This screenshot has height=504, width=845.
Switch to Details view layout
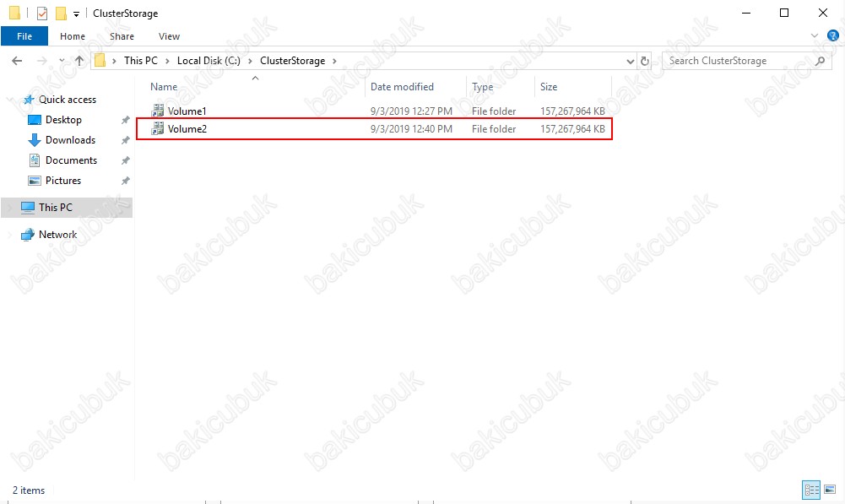(x=811, y=490)
